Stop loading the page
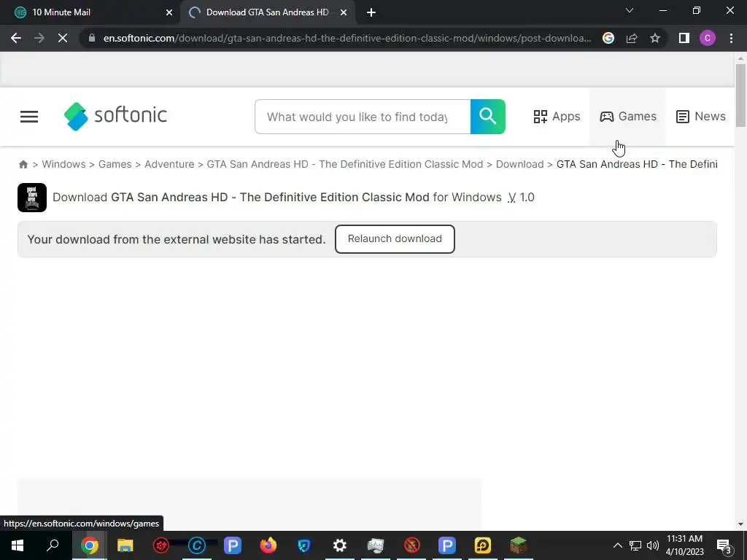Image resolution: width=747 pixels, height=560 pixels. 63,38
